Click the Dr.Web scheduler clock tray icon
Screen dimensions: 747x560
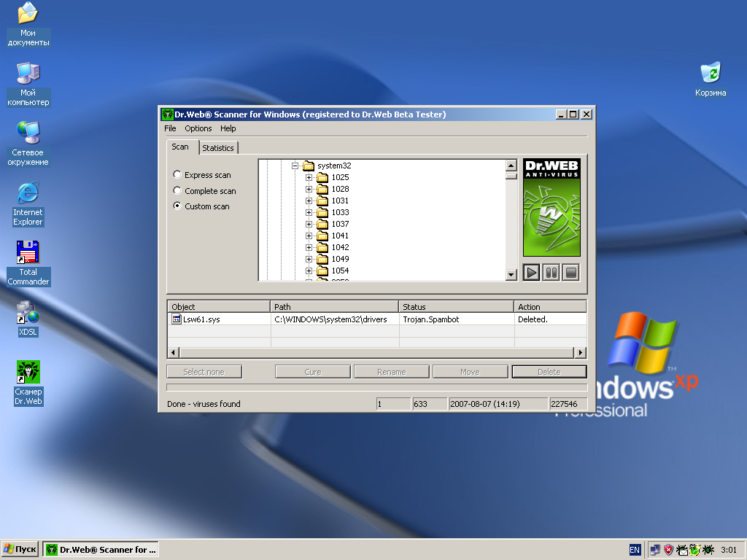coord(694,550)
